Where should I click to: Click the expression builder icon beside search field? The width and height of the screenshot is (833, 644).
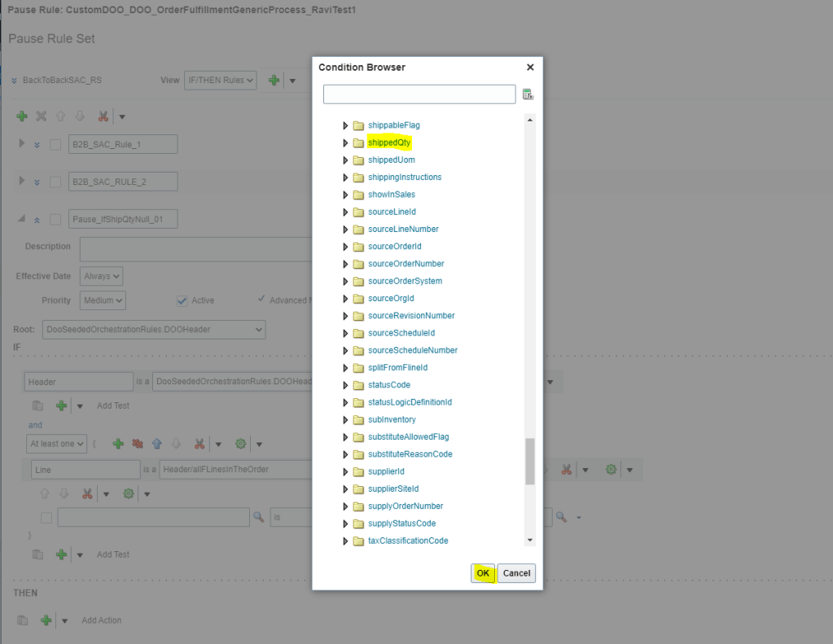(x=528, y=94)
